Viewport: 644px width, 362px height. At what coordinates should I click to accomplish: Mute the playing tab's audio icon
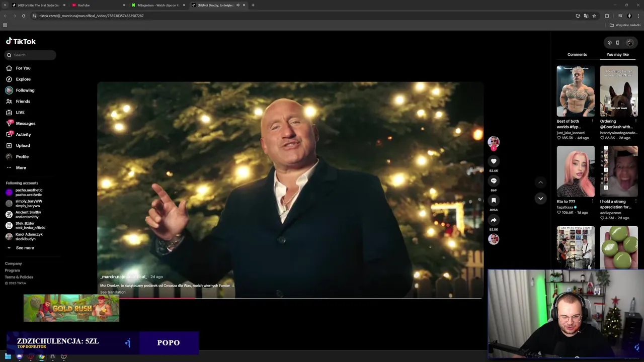238,5
